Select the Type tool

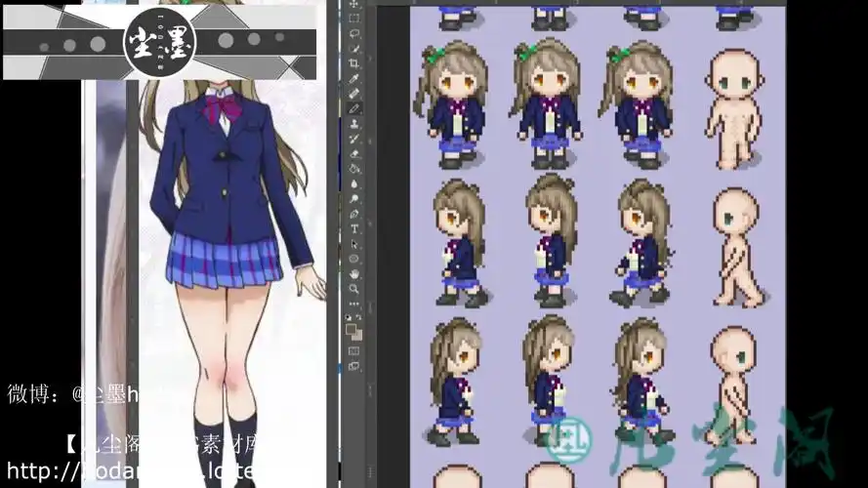tap(354, 228)
